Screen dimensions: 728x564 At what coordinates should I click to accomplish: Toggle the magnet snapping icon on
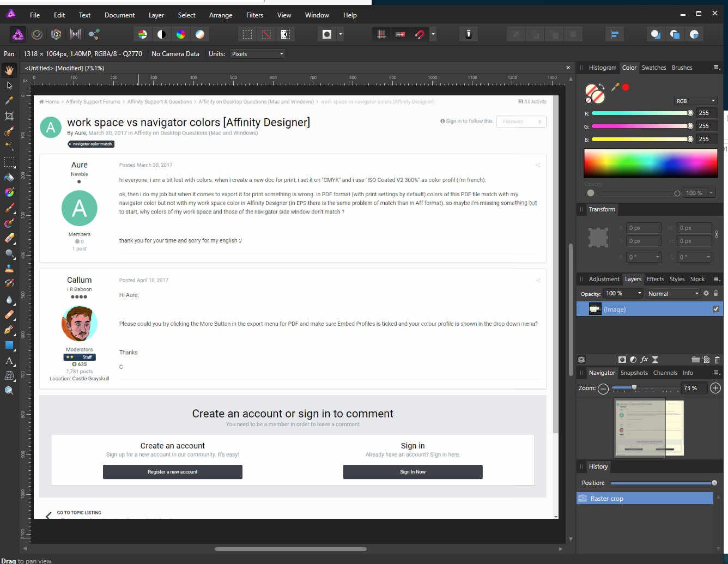click(x=420, y=34)
